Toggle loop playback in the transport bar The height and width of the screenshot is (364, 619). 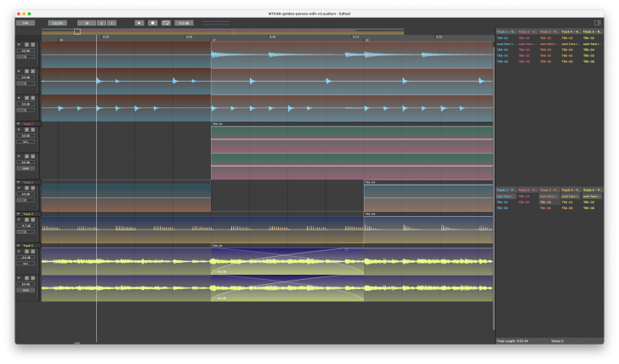(166, 23)
